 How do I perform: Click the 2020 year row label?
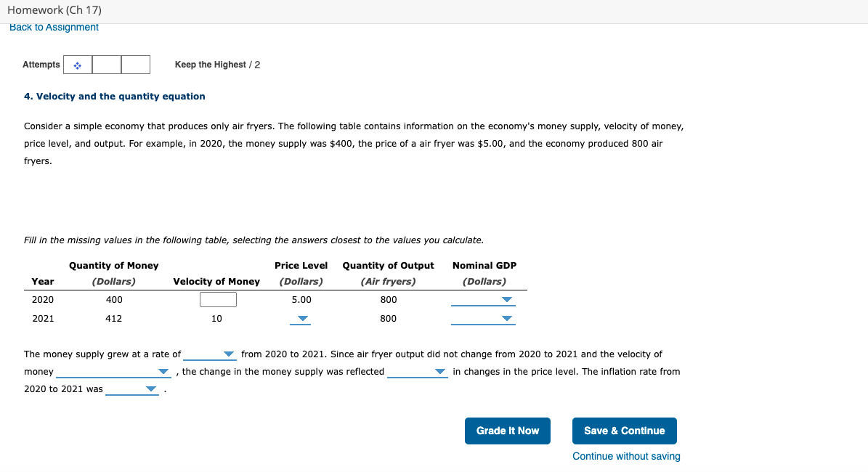[43, 299]
